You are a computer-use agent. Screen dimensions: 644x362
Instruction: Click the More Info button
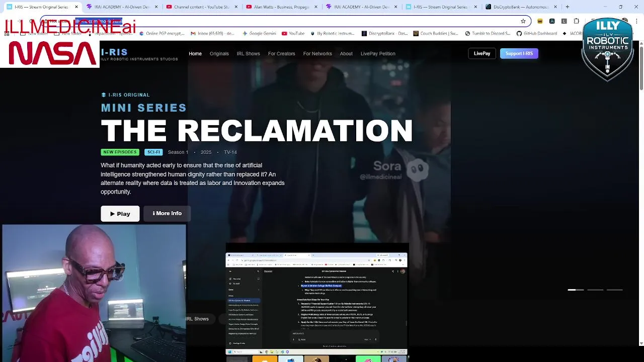167,214
